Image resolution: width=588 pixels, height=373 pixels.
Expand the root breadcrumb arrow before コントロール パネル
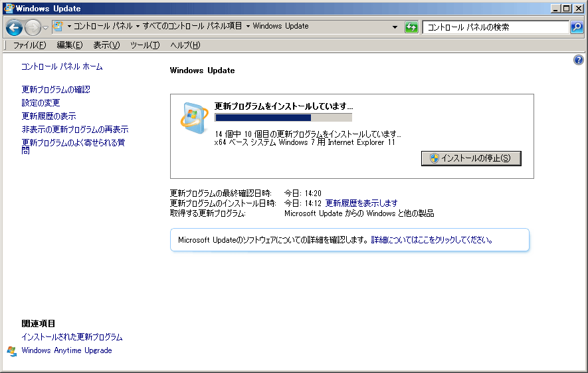tap(69, 27)
